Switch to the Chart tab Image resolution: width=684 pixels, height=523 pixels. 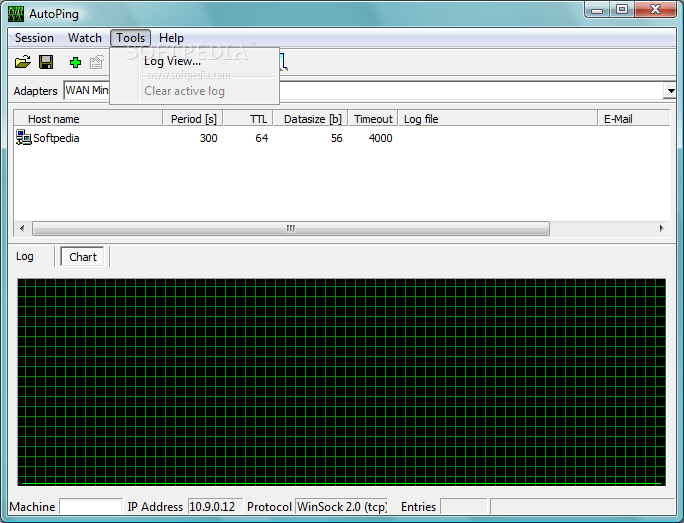[x=82, y=257]
